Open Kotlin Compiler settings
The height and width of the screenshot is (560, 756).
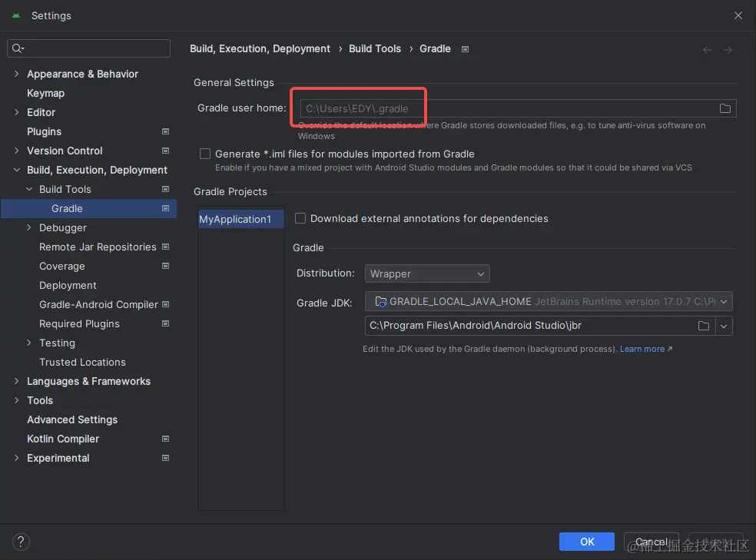pyautogui.click(x=63, y=439)
